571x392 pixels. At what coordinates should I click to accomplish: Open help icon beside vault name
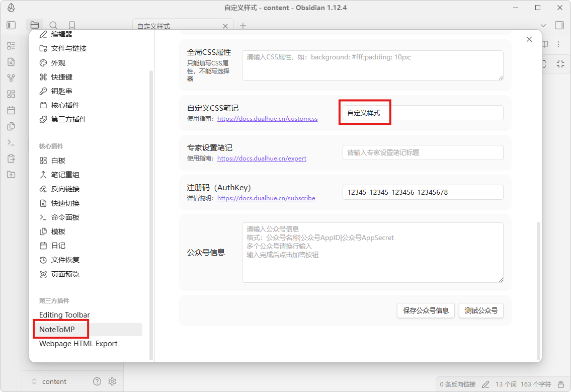click(97, 381)
